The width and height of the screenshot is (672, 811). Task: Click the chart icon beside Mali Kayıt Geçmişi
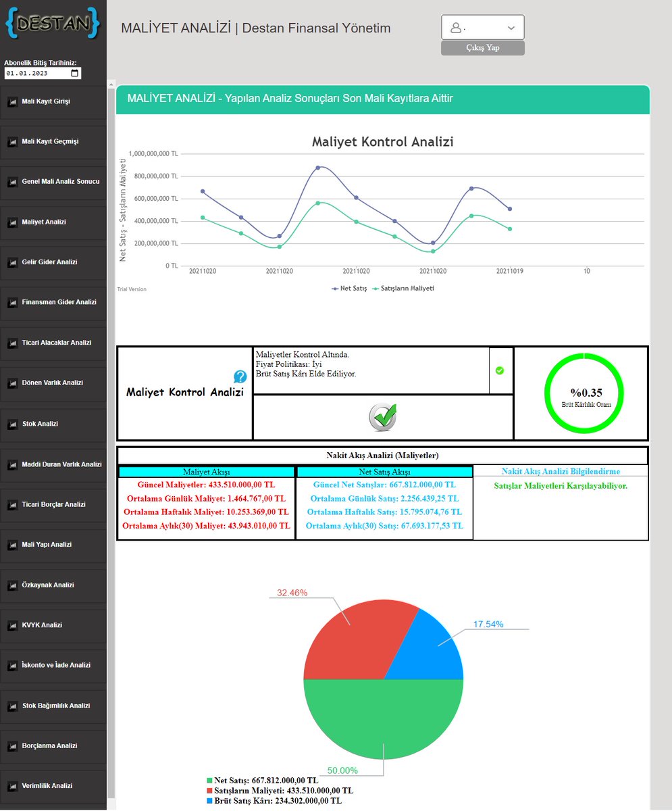point(12,142)
